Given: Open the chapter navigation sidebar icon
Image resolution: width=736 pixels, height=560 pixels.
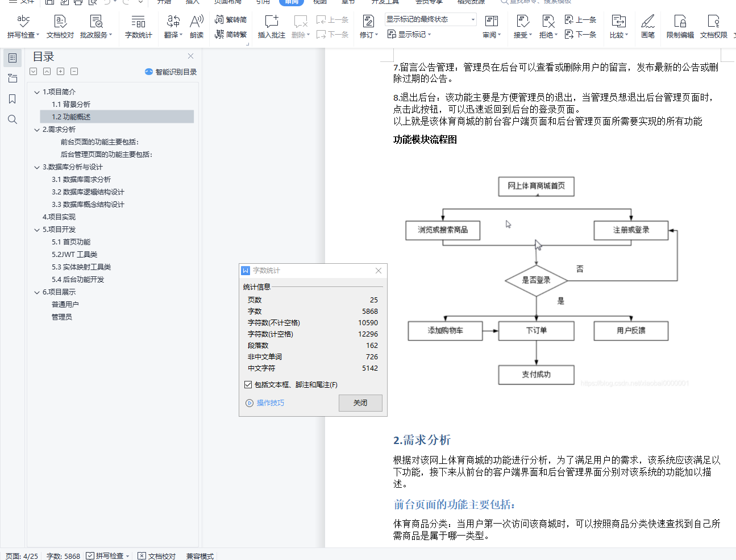Looking at the screenshot, I should (x=13, y=78).
